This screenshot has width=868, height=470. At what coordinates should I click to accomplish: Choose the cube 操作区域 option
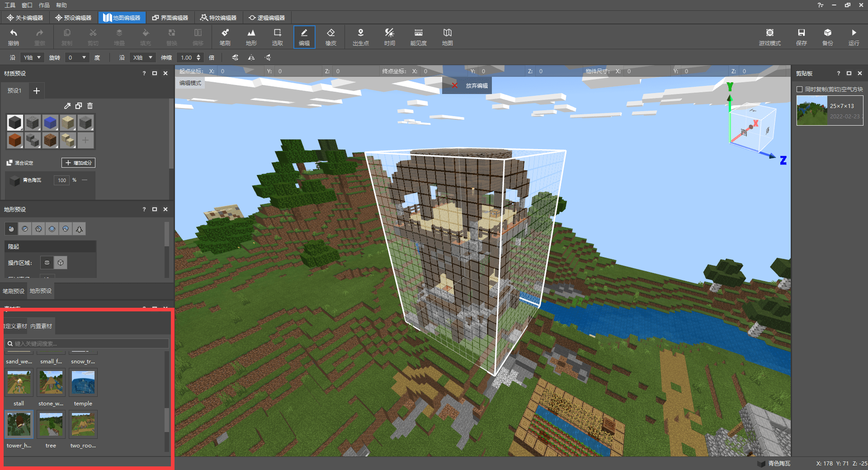pyautogui.click(x=61, y=263)
